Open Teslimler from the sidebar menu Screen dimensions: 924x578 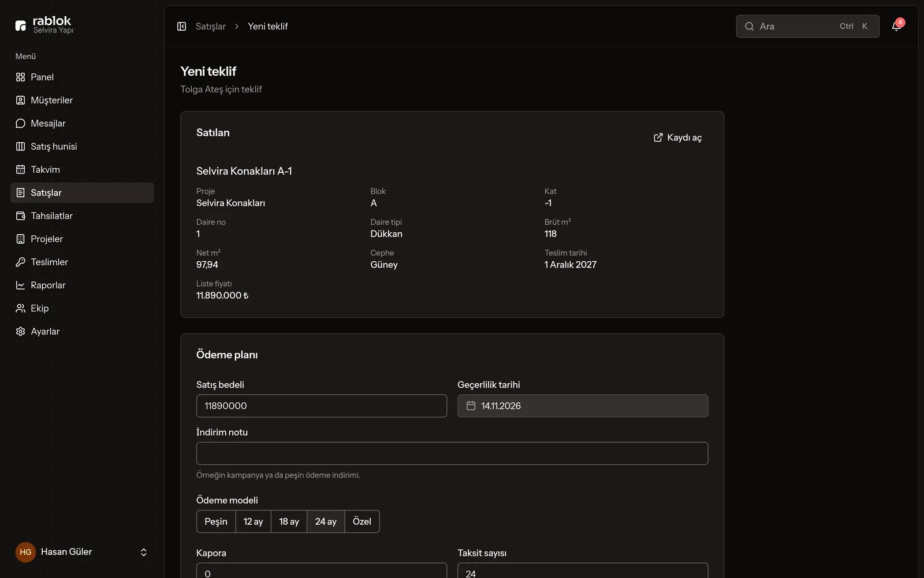pos(82,262)
